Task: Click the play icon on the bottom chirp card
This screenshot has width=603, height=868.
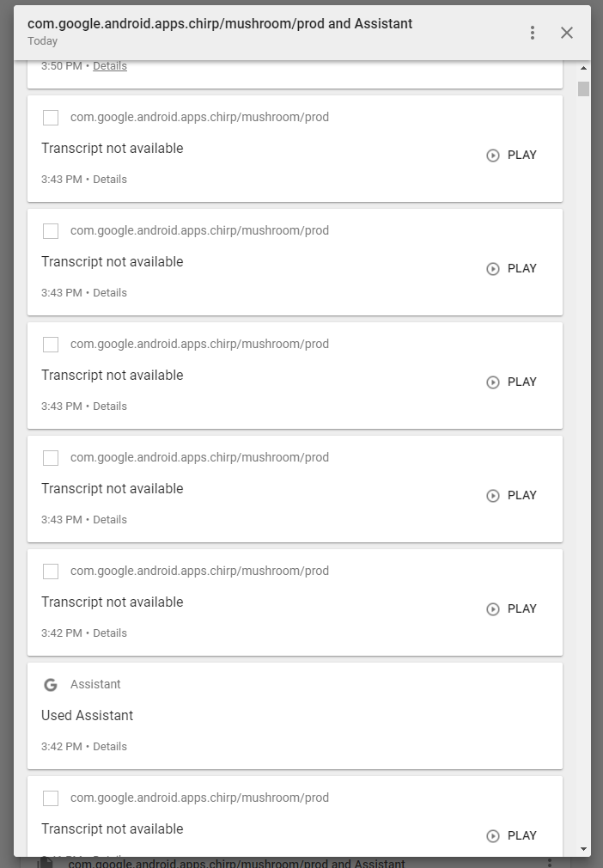Action: pyautogui.click(x=492, y=836)
